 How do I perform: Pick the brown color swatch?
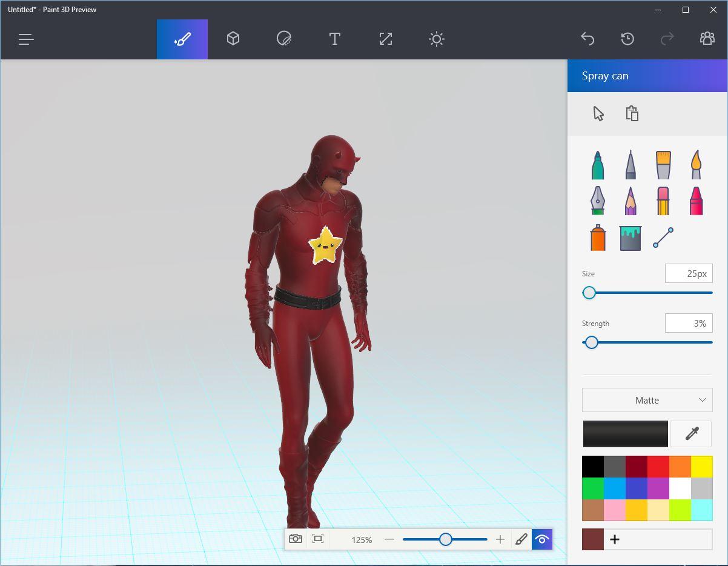point(593,510)
